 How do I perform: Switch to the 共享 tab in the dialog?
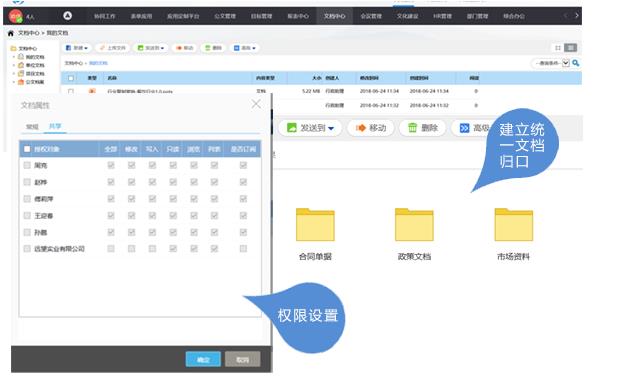pos(55,126)
